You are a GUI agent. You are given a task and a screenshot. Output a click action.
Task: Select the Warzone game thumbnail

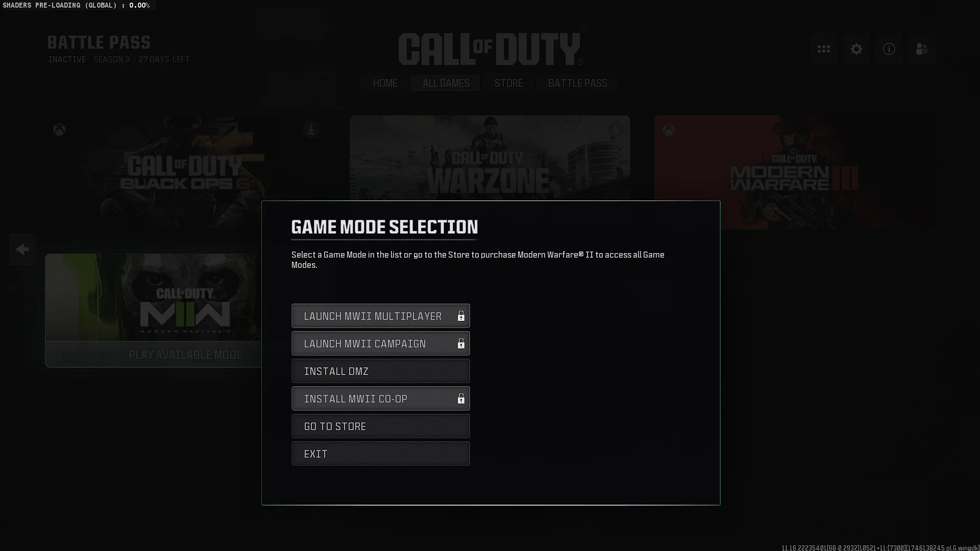click(489, 158)
